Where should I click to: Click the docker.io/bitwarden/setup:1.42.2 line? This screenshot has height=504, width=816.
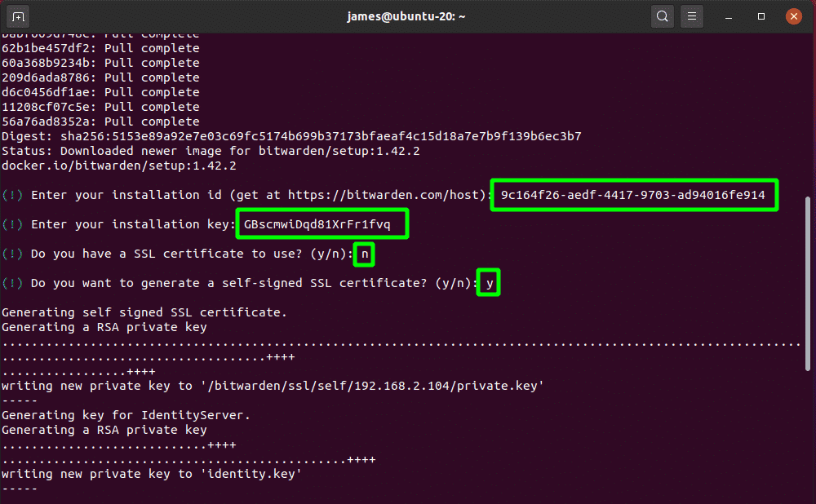pyautogui.click(x=118, y=166)
